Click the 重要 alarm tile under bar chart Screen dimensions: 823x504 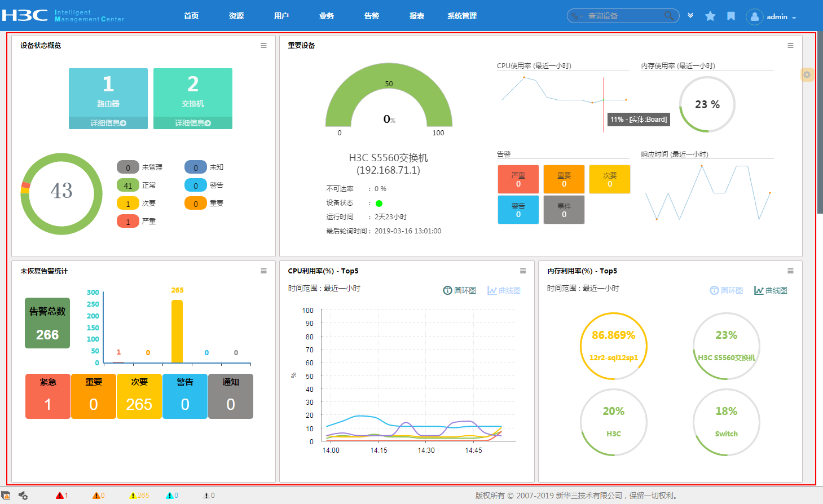(x=94, y=396)
